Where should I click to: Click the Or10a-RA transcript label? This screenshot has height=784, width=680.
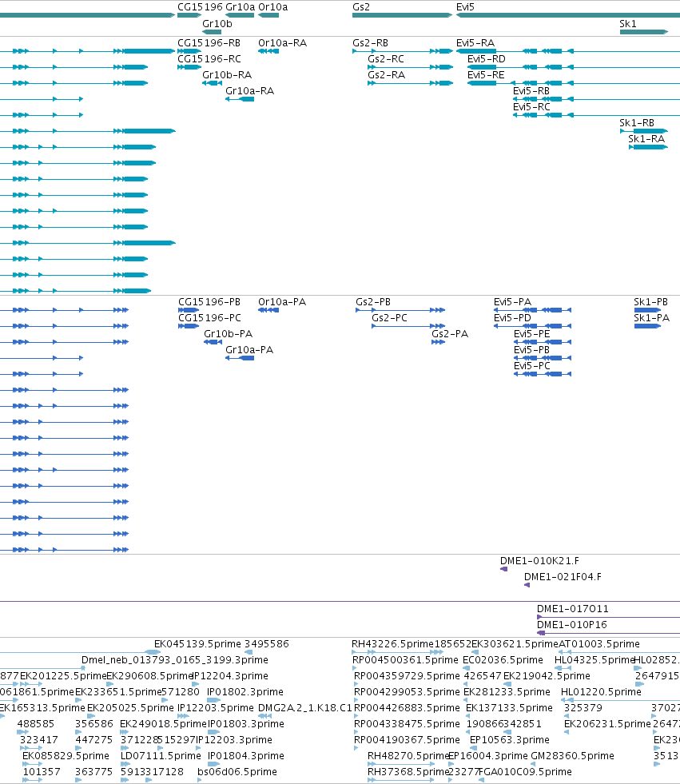[283, 43]
